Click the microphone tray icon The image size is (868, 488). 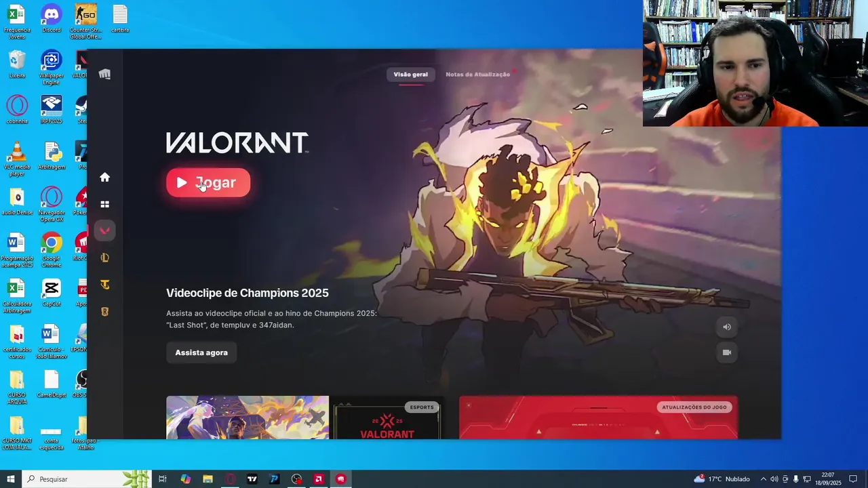coord(795,479)
